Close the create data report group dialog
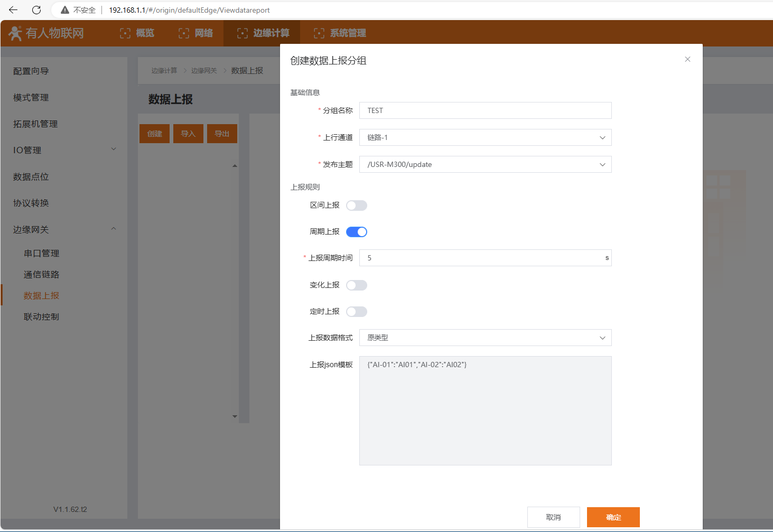The height and width of the screenshot is (532, 773). (687, 59)
